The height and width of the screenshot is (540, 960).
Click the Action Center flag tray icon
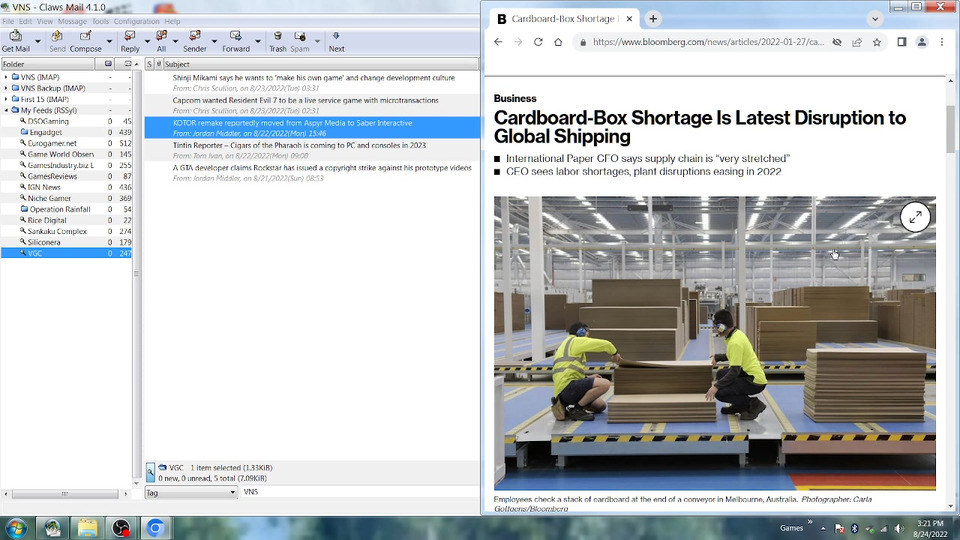(x=839, y=528)
